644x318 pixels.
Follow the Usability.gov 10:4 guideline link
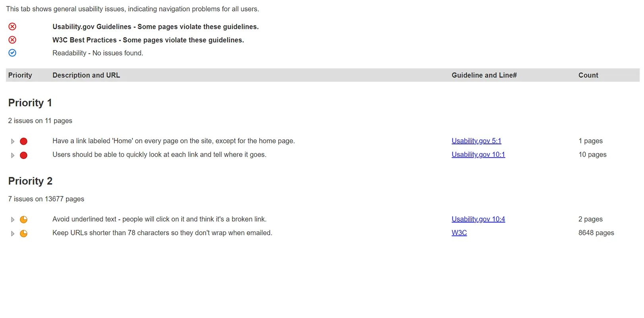pos(478,219)
